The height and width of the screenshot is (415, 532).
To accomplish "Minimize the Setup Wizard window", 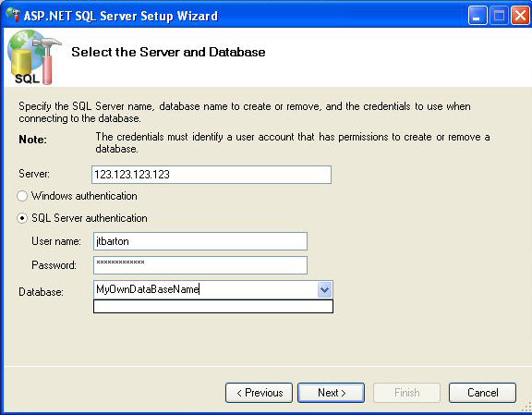I will pos(477,16).
